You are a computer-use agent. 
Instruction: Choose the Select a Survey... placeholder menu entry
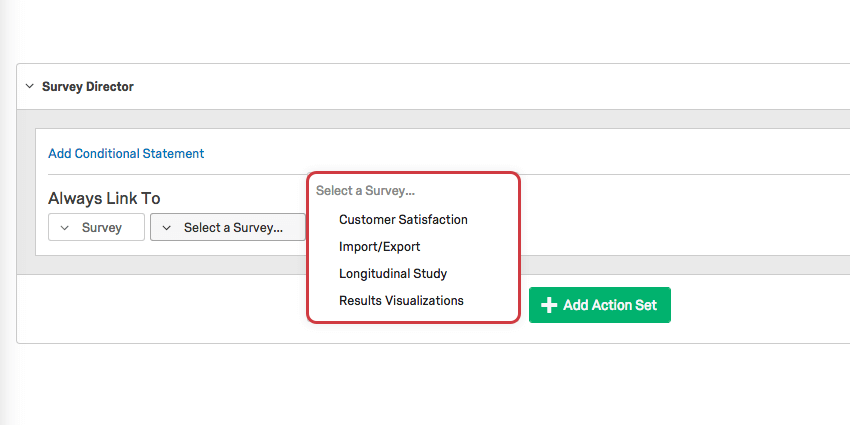(365, 190)
